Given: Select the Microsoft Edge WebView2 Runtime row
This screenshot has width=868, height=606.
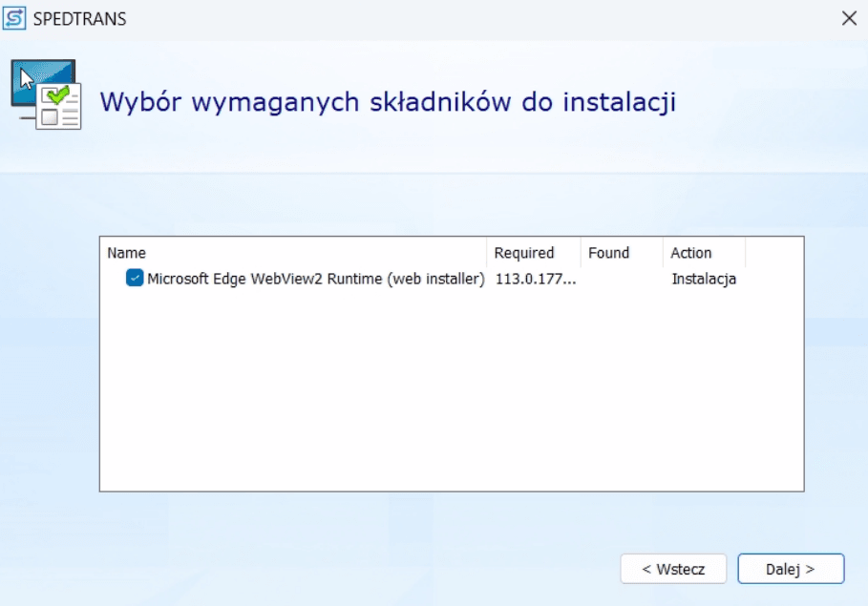Looking at the screenshot, I should pos(315,279).
